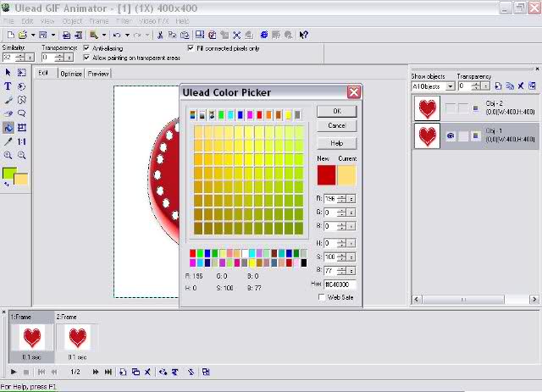
Task: Click the Open file folder icon
Action: point(23,35)
